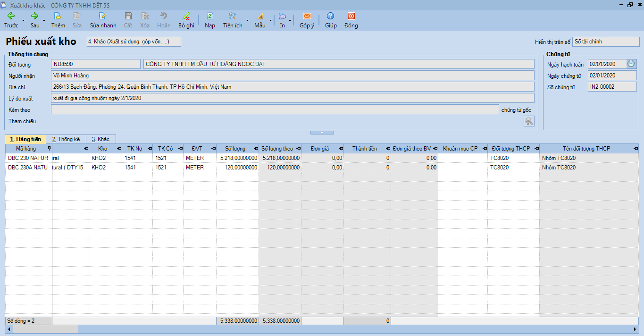Screen dimensions: 644x336
Task: Open the Tiện ích utilities tool
Action: click(233, 20)
